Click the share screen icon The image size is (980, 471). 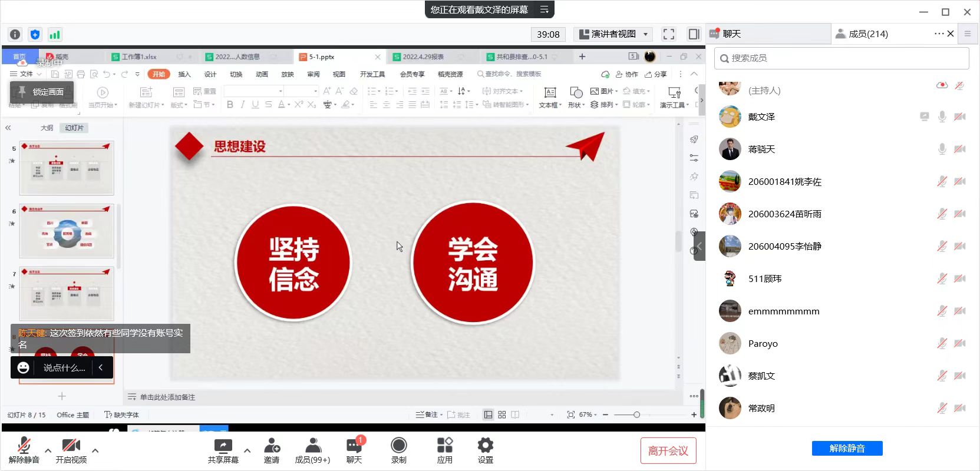pyautogui.click(x=223, y=446)
